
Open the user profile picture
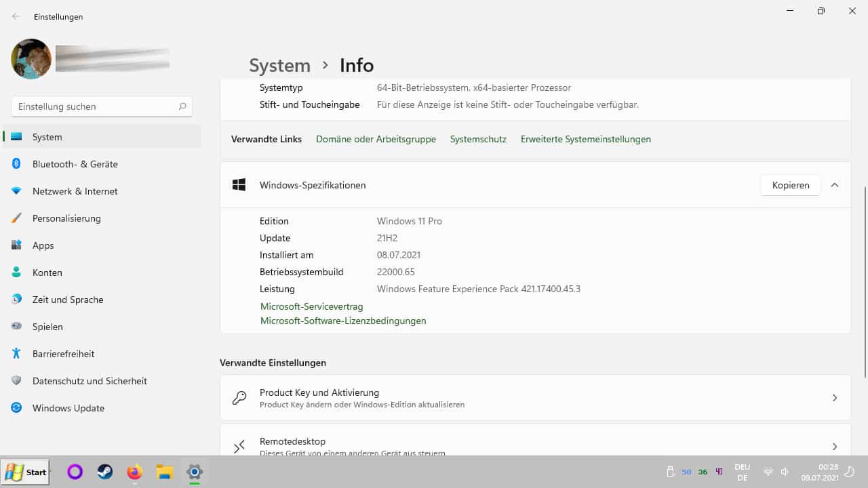coord(31,59)
